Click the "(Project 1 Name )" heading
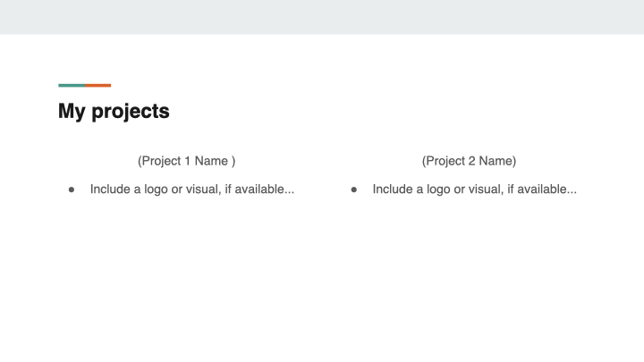Image resolution: width=644 pixels, height=362 pixels. point(186,161)
